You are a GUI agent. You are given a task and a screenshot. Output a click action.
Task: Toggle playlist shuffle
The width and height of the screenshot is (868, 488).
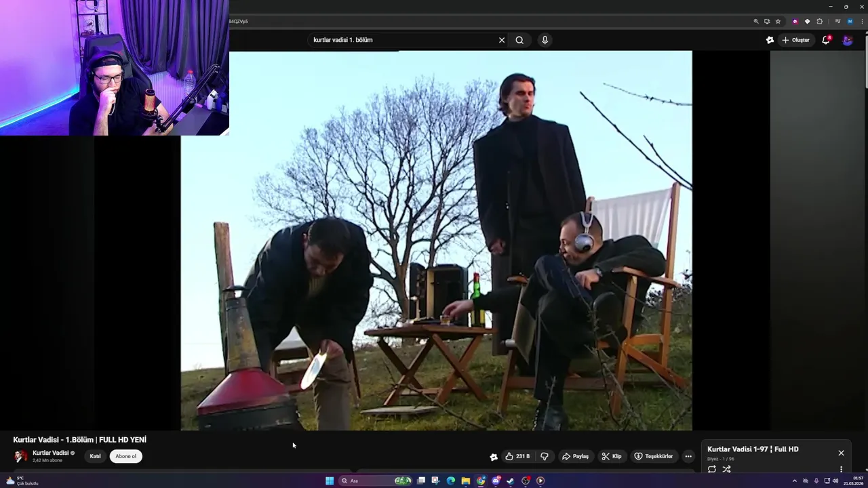click(726, 469)
